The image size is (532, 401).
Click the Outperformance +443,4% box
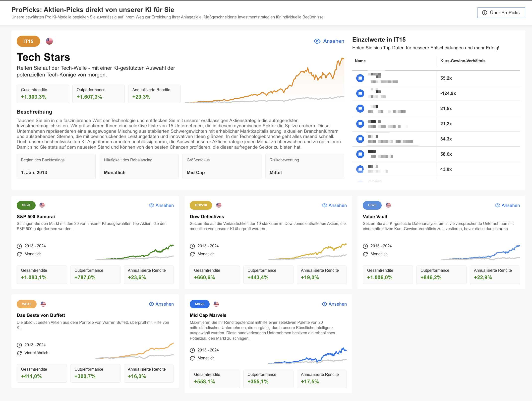[x=268, y=275]
